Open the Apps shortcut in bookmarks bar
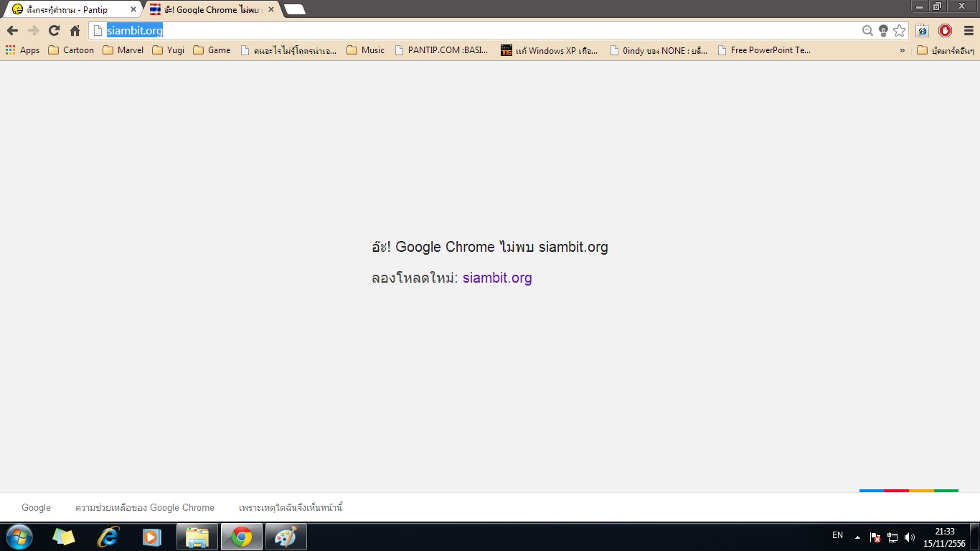Screen dimensions: 980x551 coord(22,50)
